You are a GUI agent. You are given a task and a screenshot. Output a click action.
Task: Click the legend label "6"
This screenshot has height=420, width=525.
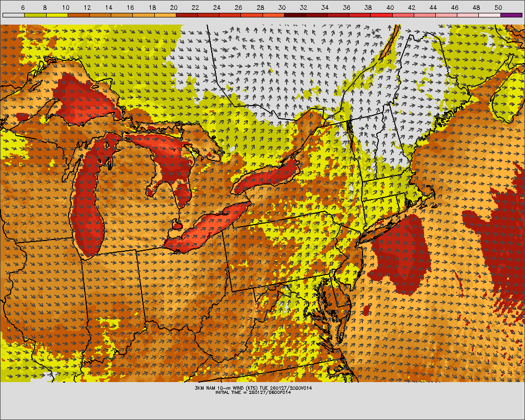click(23, 7)
